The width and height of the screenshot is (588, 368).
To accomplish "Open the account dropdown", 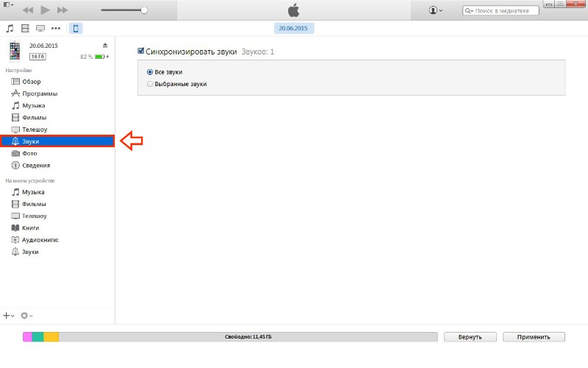I will (435, 10).
